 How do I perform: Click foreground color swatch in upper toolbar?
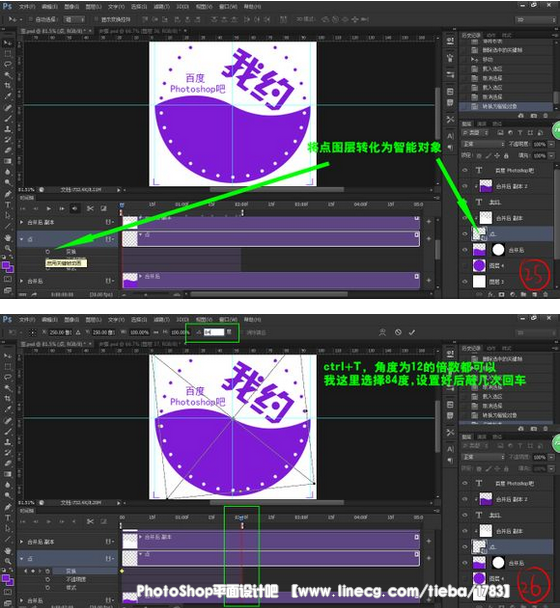coord(6,265)
